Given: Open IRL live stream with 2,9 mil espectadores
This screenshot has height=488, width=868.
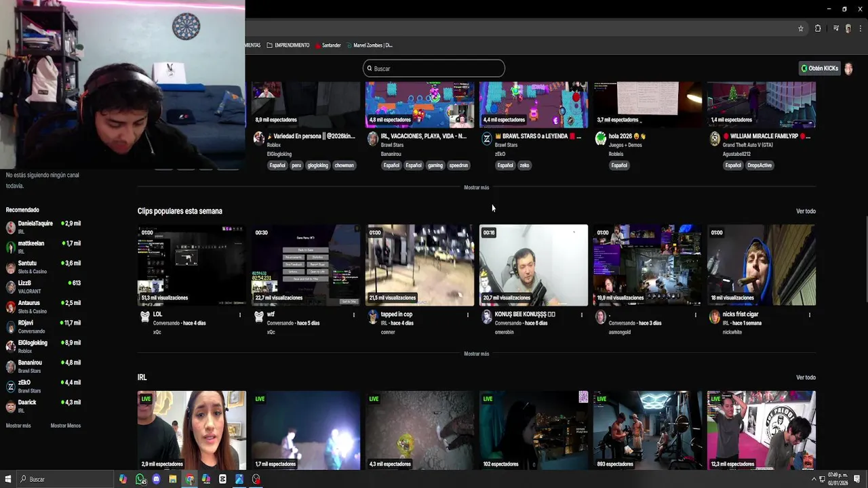Looking at the screenshot, I should (x=192, y=430).
